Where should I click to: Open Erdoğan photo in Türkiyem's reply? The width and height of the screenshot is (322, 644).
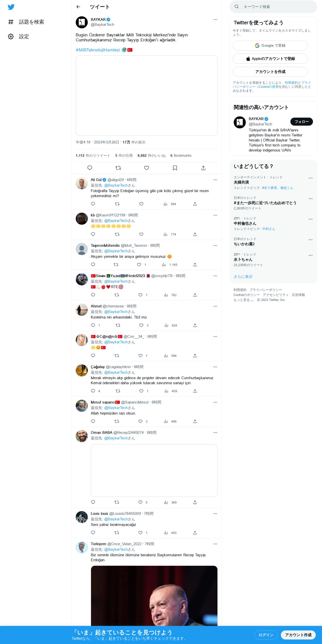154,596
